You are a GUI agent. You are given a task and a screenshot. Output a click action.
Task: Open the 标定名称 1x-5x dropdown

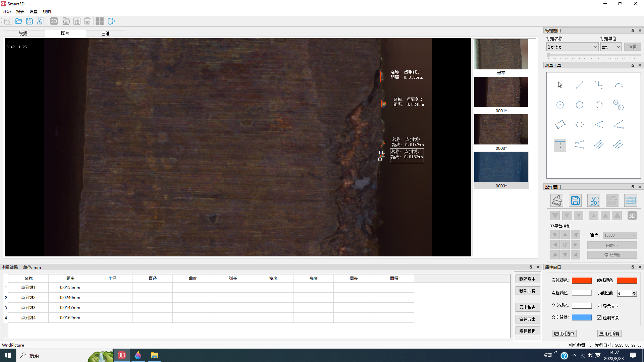(572, 47)
